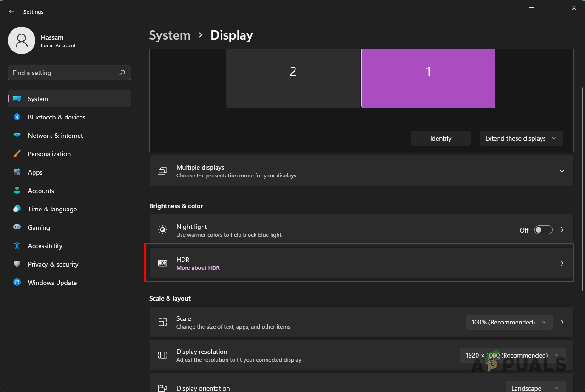Click the Windows Update sync icon
585x392 pixels.
pyautogui.click(x=17, y=283)
